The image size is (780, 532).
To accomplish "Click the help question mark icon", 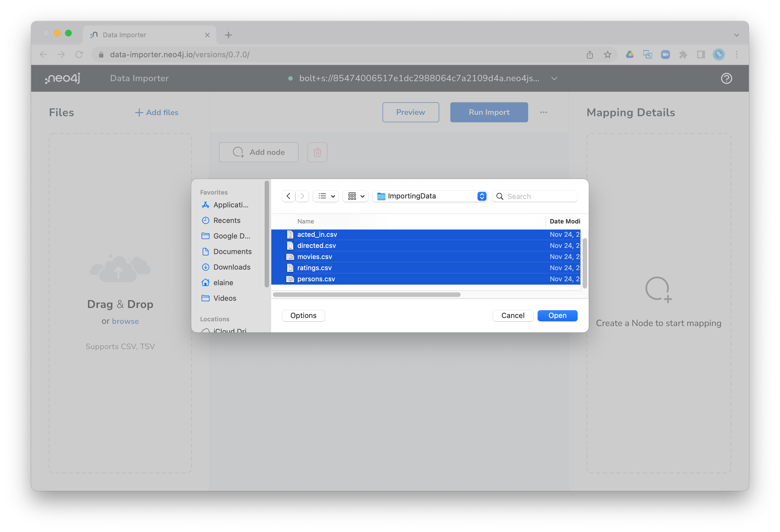I will (726, 78).
